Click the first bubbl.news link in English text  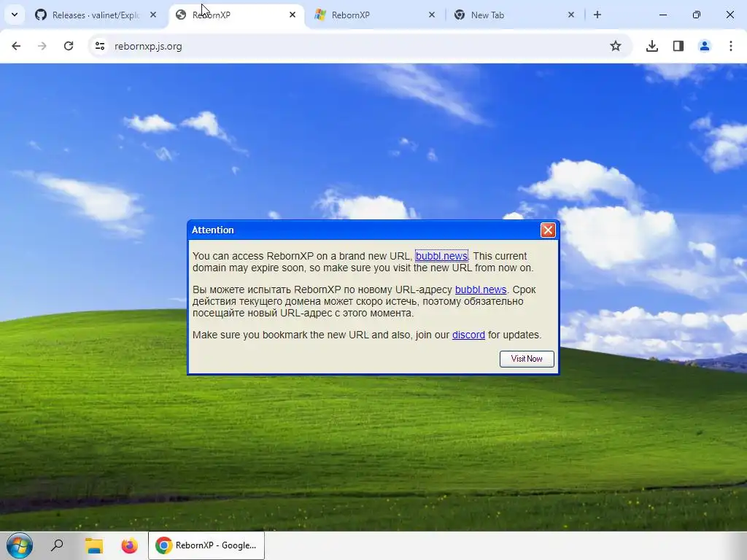click(441, 256)
